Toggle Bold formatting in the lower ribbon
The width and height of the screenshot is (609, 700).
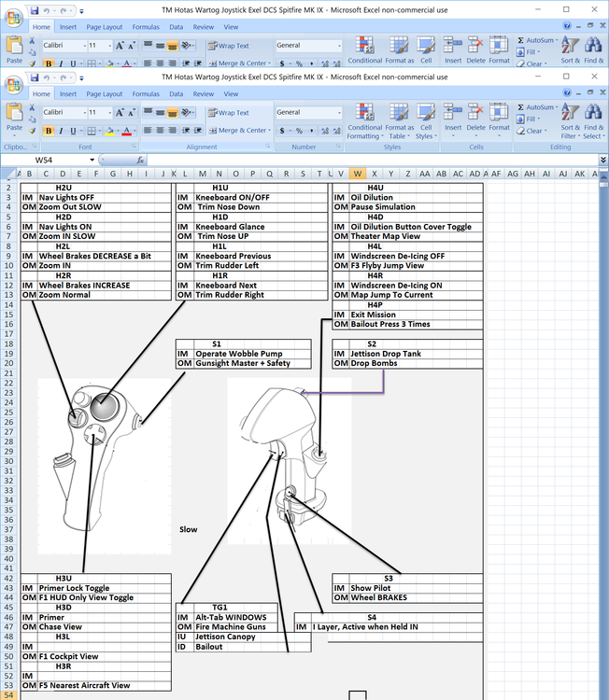[48, 131]
